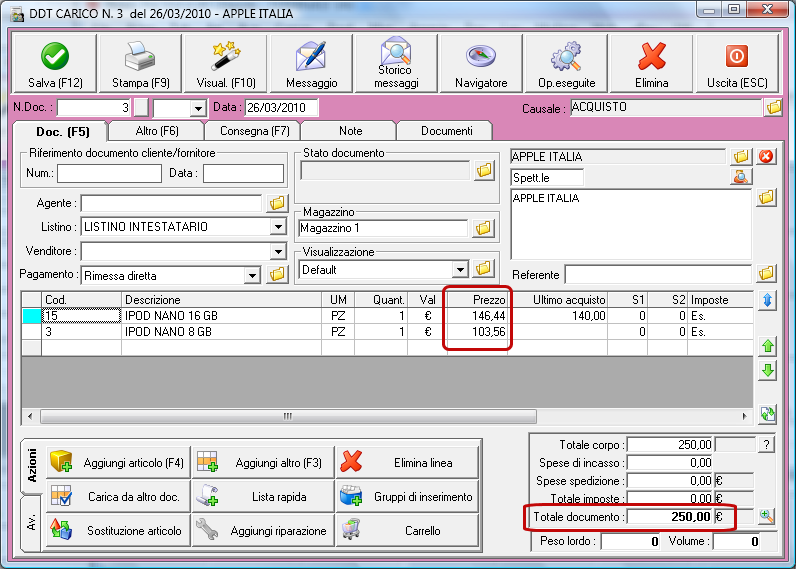This screenshot has width=796, height=569.
Task: Move line down with green arrow
Action: click(768, 370)
